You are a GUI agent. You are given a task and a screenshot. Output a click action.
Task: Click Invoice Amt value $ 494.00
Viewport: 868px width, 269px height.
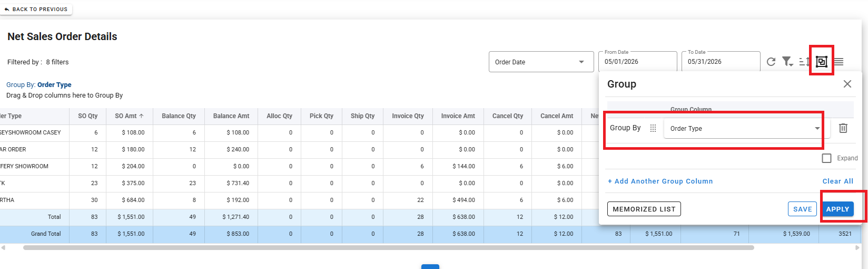[463, 200]
